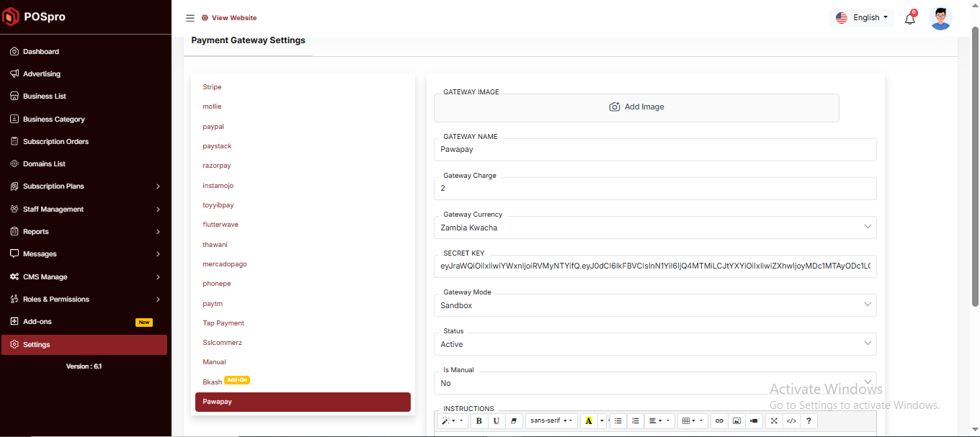The image size is (980, 437).
Task: Toggle the code view button
Action: [x=791, y=421]
